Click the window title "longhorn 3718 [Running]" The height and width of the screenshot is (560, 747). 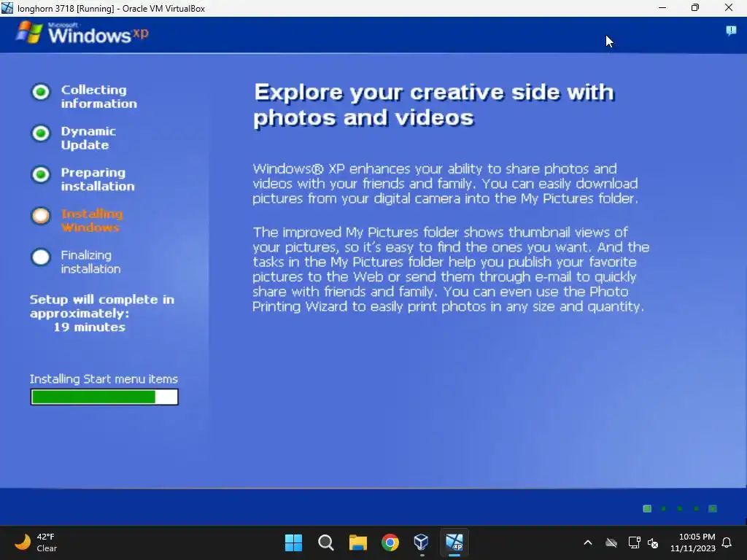pos(66,9)
